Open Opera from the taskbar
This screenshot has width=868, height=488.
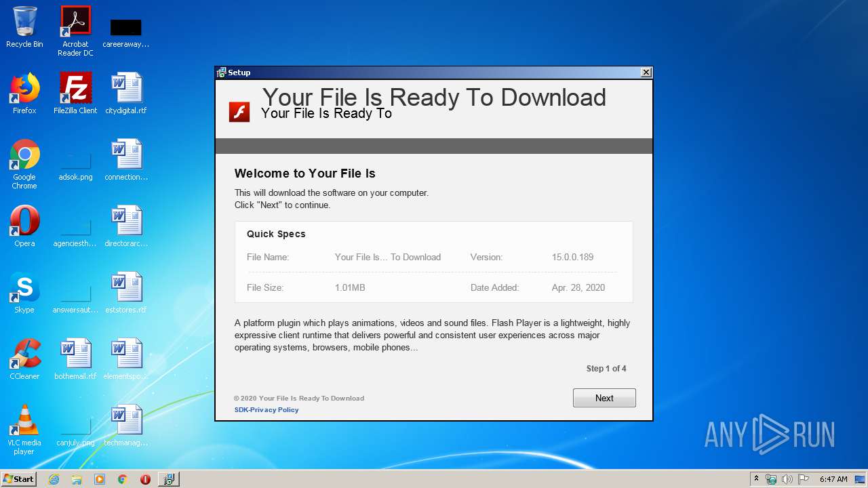click(x=145, y=479)
